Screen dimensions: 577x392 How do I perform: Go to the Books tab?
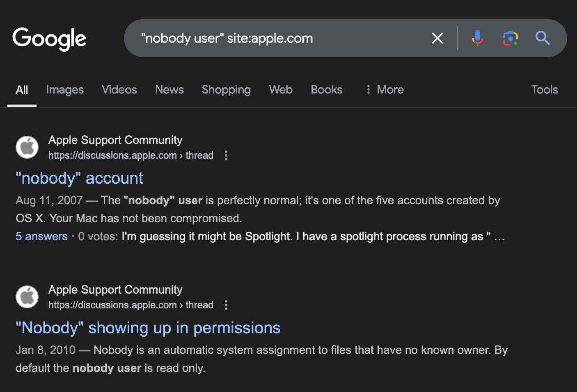(x=326, y=90)
